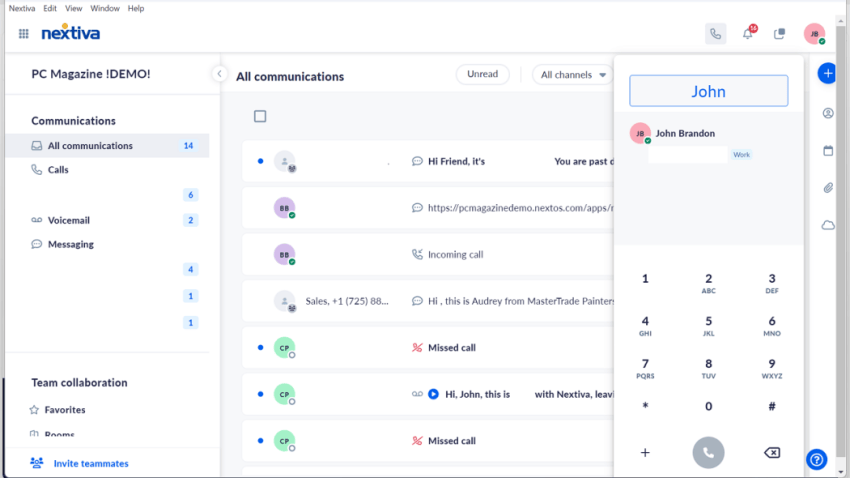Click the BB avatar on Incoming call row
The image size is (850, 478).
tap(284, 254)
